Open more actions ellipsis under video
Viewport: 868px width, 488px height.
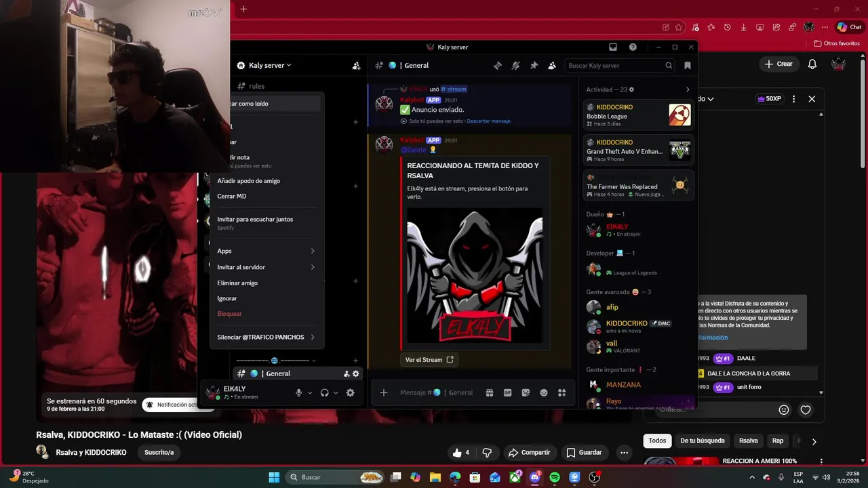pyautogui.click(x=624, y=452)
